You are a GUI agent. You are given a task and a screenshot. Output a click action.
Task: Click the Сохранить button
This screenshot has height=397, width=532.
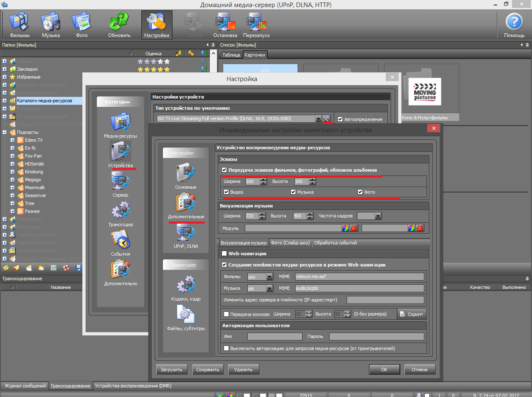pos(208,370)
